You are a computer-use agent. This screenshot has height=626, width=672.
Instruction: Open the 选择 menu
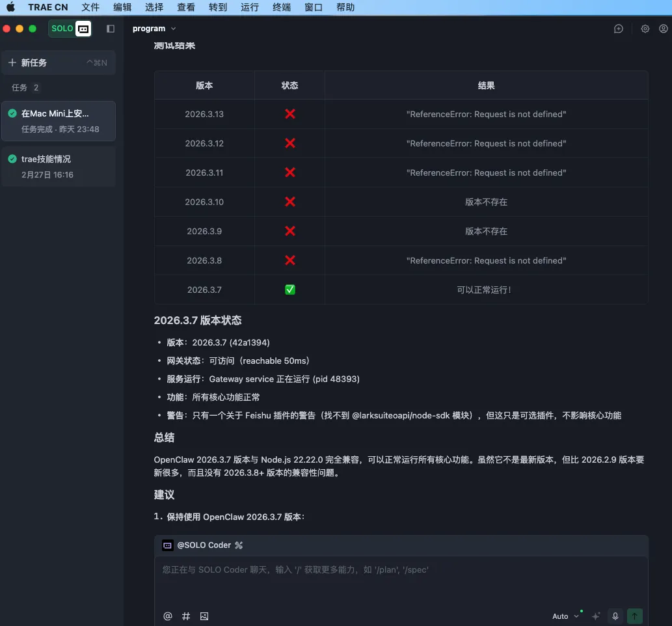154,7
